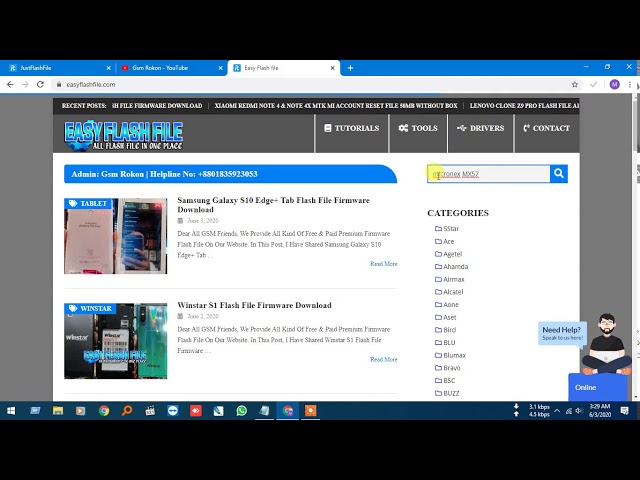Open Samsung Galaxy S10 Edge+ Tab post title
Screen dimensions: 640x480
coord(273,205)
